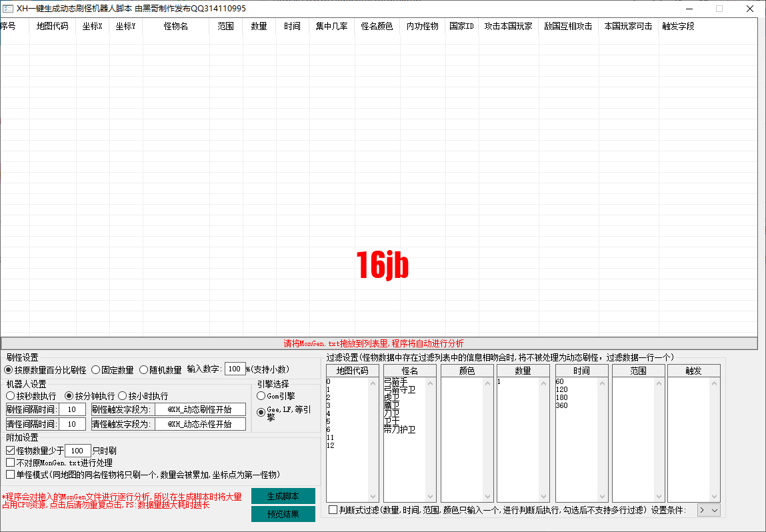
Task: Click the 清怪触发字段 text field
Action: 200,424
